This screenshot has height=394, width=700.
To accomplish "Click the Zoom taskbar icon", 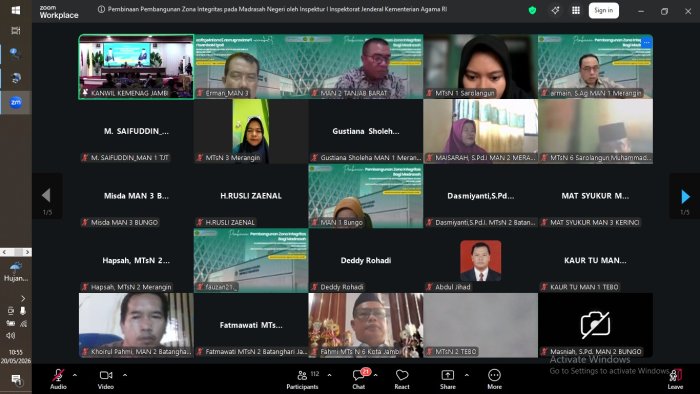I will tap(16, 102).
